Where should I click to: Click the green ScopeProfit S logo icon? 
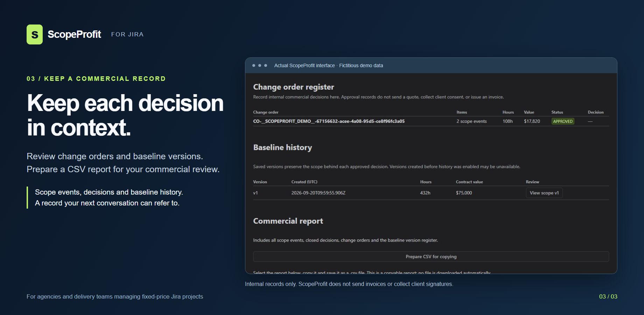(35, 34)
